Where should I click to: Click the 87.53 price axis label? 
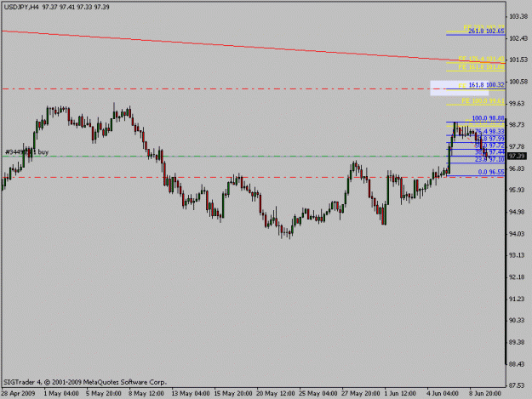click(518, 385)
